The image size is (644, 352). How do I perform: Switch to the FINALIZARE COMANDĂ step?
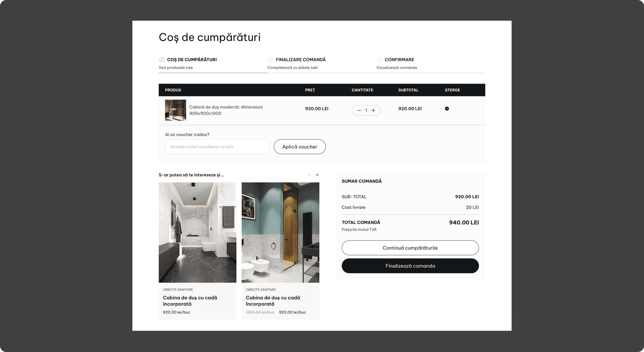301,60
